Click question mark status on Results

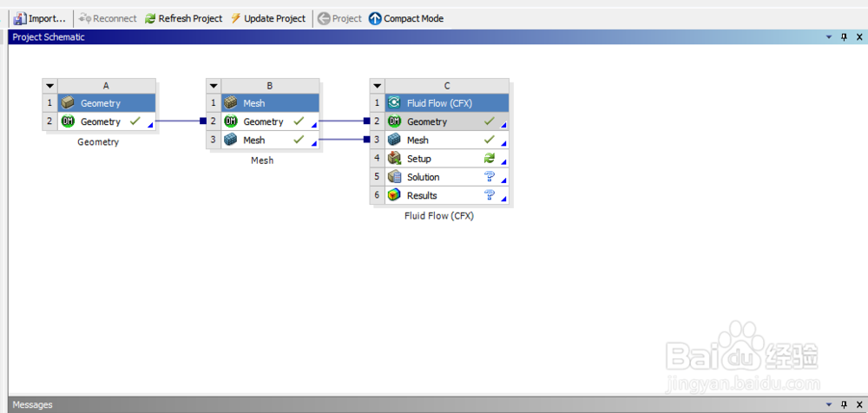(490, 195)
